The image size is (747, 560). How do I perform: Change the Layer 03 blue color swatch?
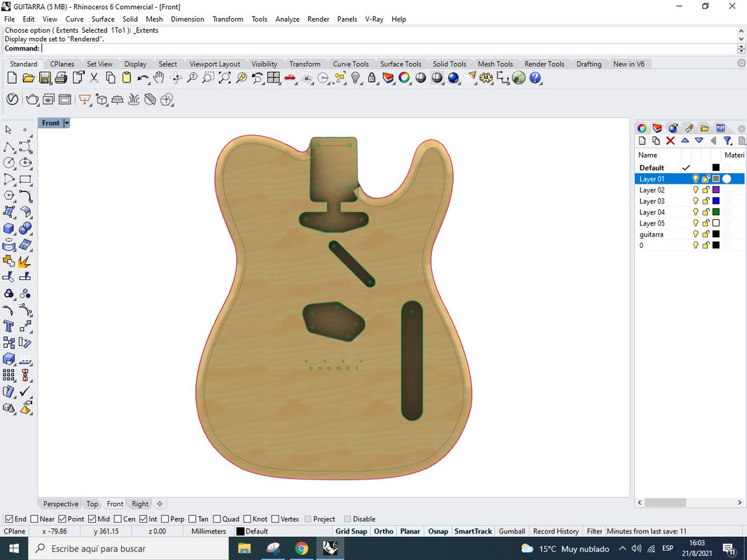(715, 202)
